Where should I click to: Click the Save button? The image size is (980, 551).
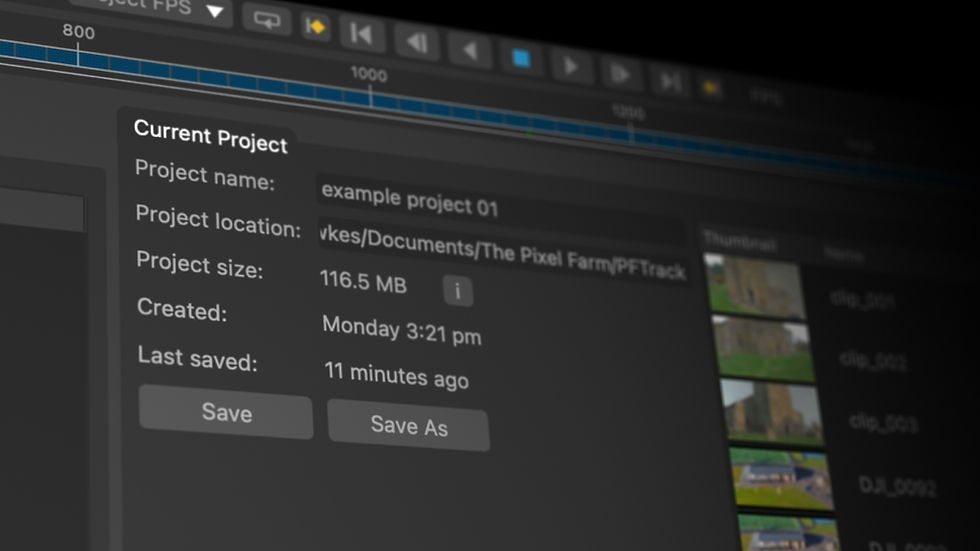pyautogui.click(x=226, y=412)
